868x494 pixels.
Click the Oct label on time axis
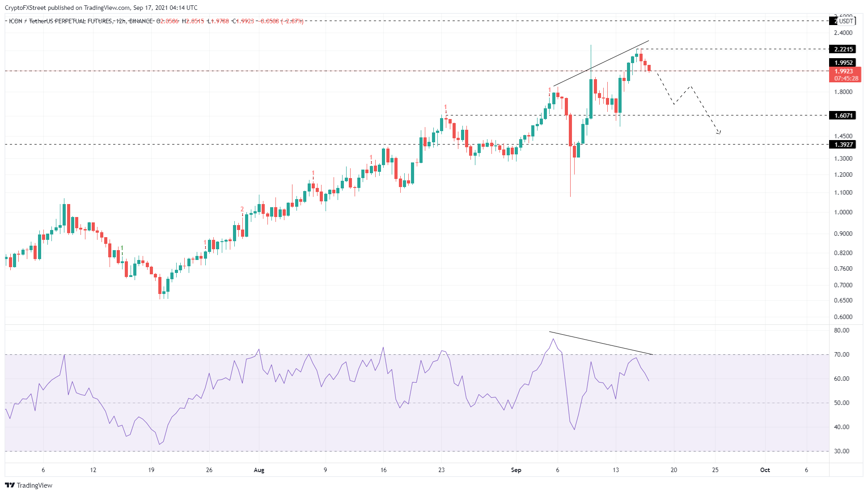765,470
